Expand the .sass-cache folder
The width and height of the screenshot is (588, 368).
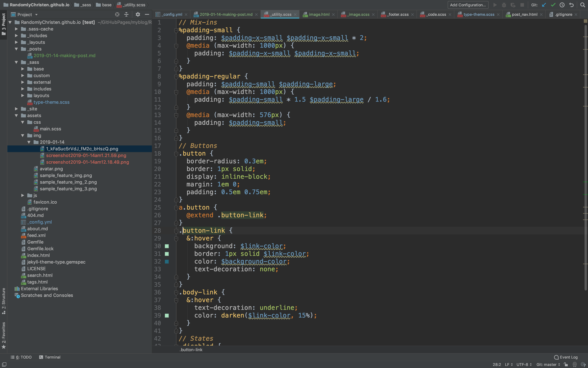[16, 29]
